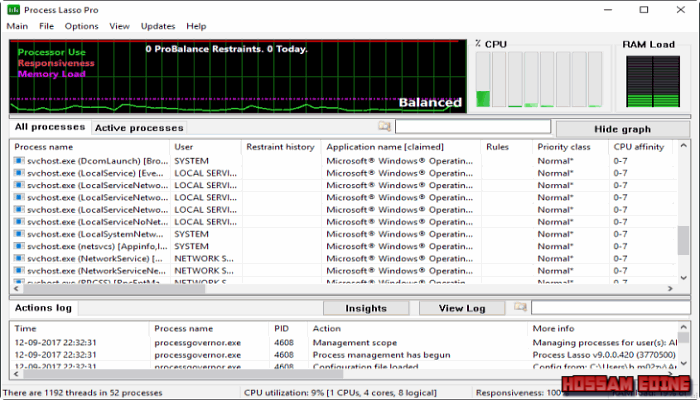Click icon of svchost.exe (netsvcs) process
The image size is (700, 400).
click(x=19, y=246)
